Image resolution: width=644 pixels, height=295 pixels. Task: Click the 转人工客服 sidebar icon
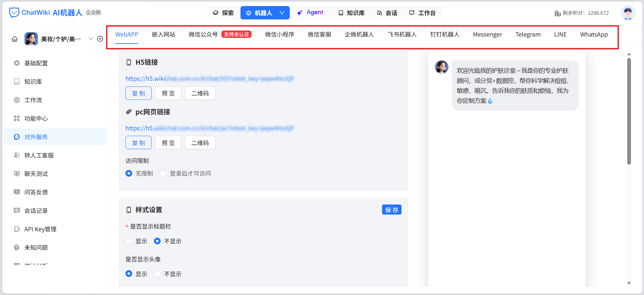(x=17, y=155)
